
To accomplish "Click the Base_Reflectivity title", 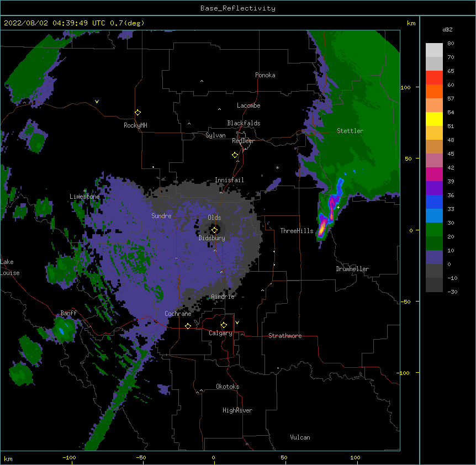I will pyautogui.click(x=238, y=8).
